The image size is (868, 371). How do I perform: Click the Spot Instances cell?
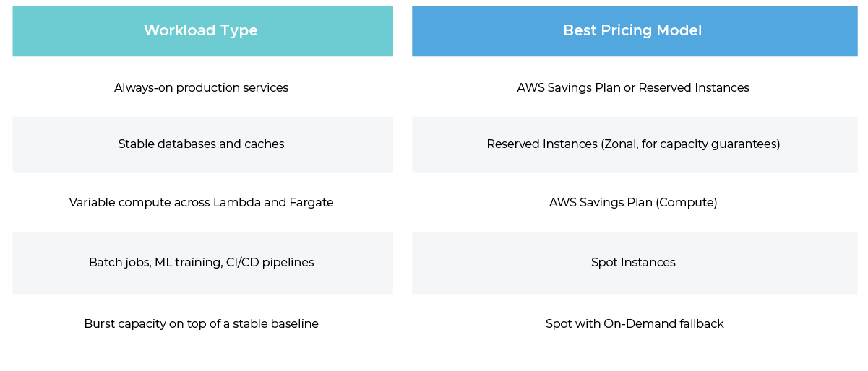tap(635, 263)
